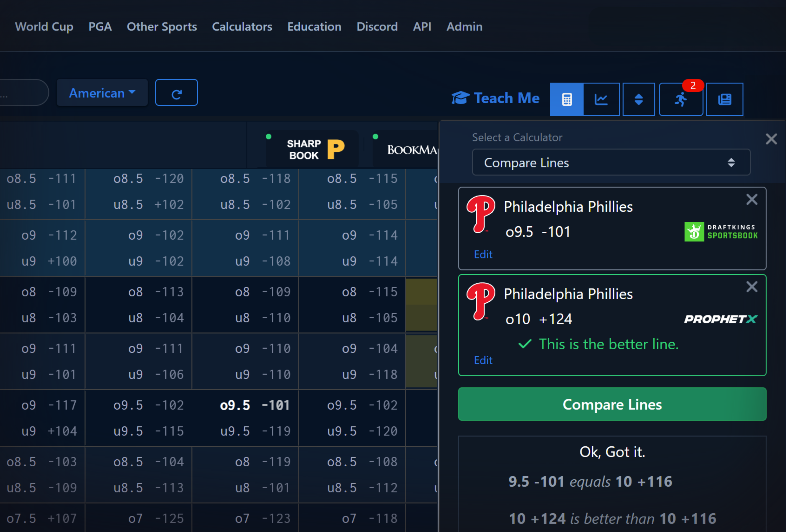Select the o8 -113 odds cell
The image size is (786, 532).
click(156, 292)
